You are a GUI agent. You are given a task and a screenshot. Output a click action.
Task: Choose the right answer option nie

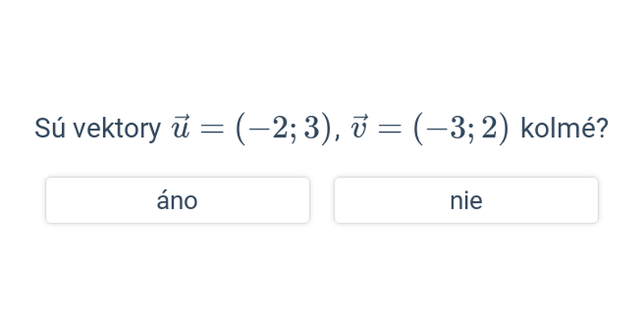tap(466, 200)
